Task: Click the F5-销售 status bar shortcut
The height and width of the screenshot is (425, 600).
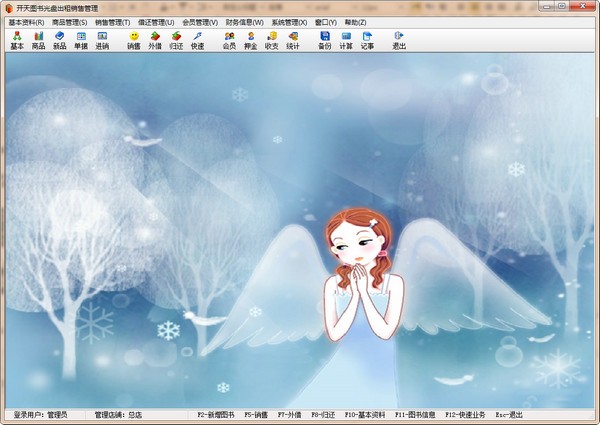Action: 256,414
